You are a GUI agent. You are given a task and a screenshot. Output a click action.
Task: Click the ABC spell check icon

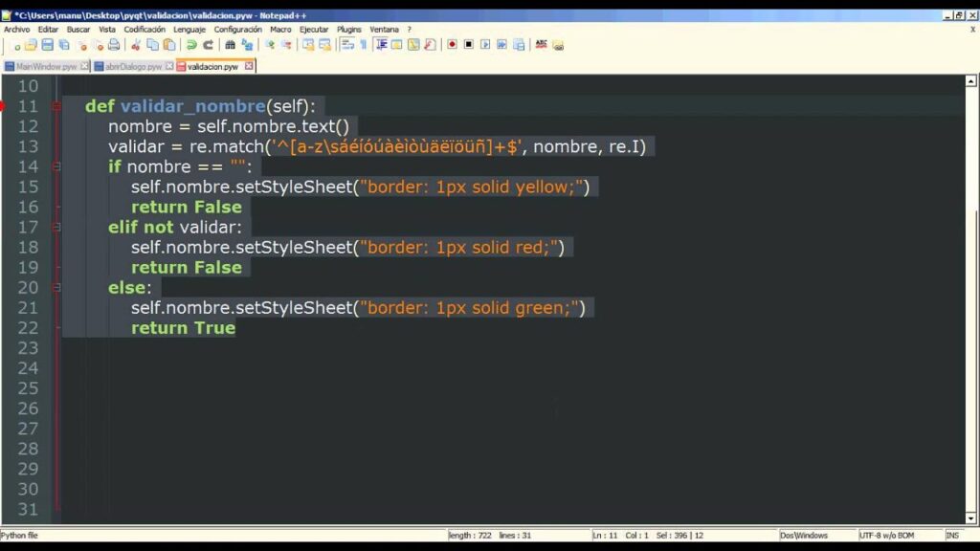[541, 45]
